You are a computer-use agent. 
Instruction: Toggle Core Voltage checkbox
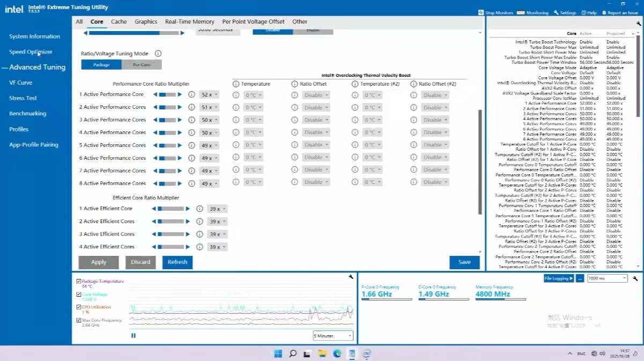point(79,294)
